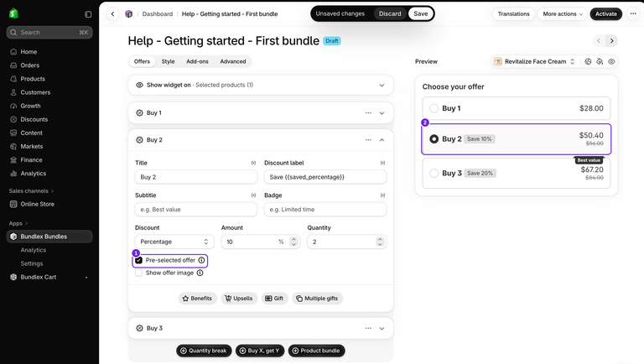
Task: Show info for Pre-selected offer
Action: pos(201,260)
